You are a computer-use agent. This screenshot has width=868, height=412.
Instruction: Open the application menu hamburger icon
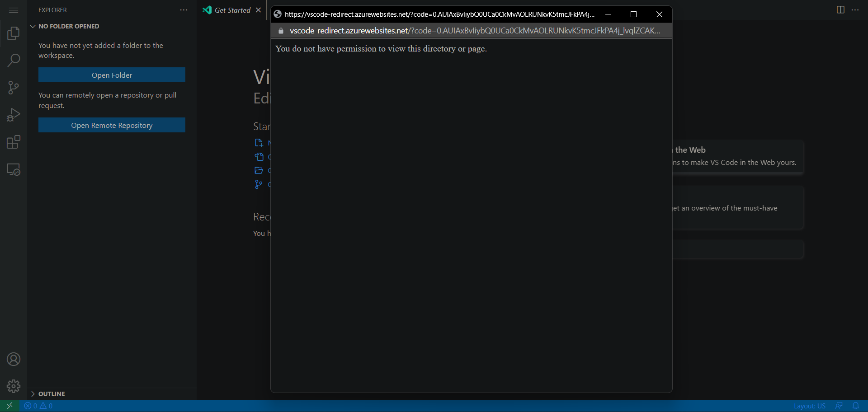pyautogui.click(x=13, y=10)
